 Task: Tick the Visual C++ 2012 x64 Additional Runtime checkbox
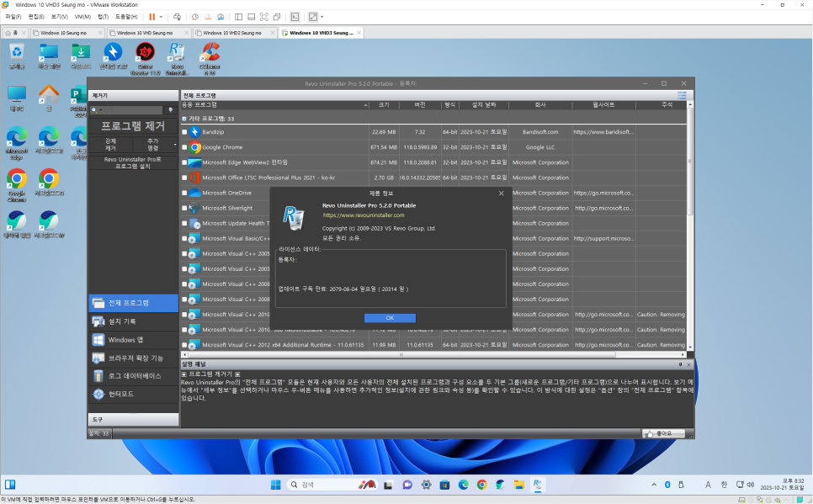pos(184,344)
